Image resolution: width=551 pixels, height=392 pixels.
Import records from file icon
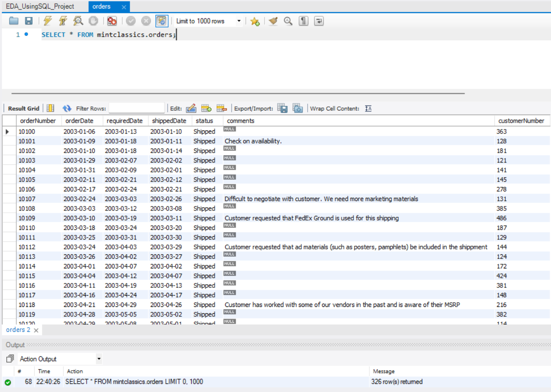pos(298,108)
